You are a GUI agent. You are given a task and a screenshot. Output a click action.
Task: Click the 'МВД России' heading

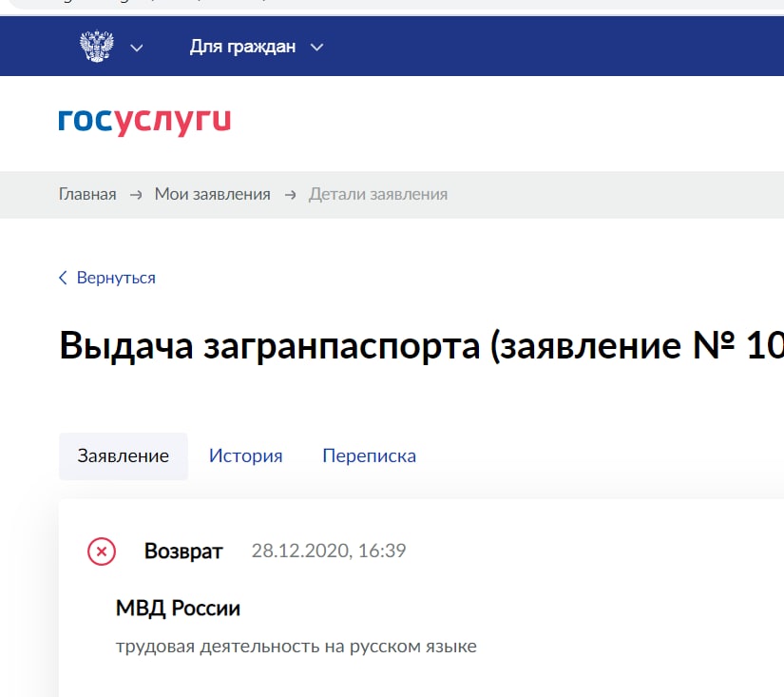coord(178,609)
